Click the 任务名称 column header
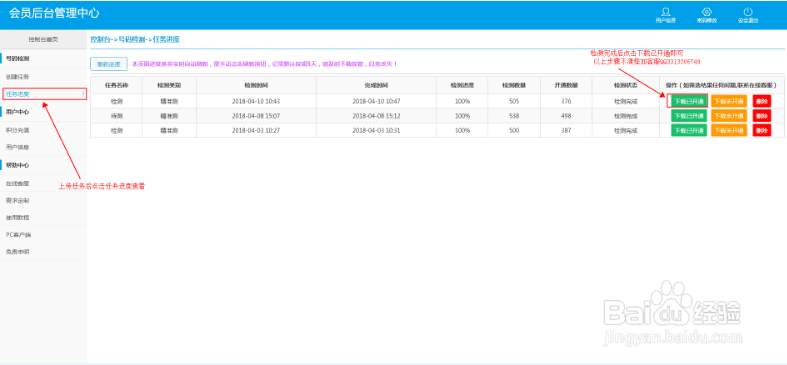Image resolution: width=787 pixels, height=365 pixels. click(116, 85)
